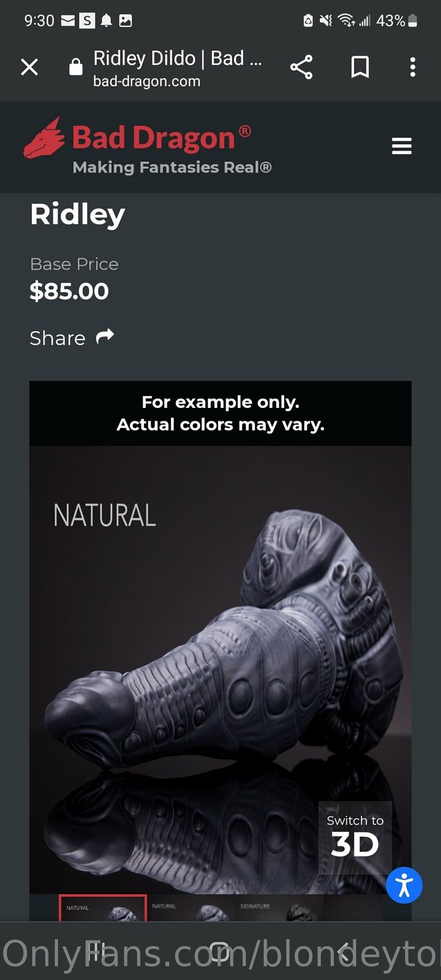The image size is (441, 980).
Task: Tap the mail notification icon in status bar
Action: [68, 21]
